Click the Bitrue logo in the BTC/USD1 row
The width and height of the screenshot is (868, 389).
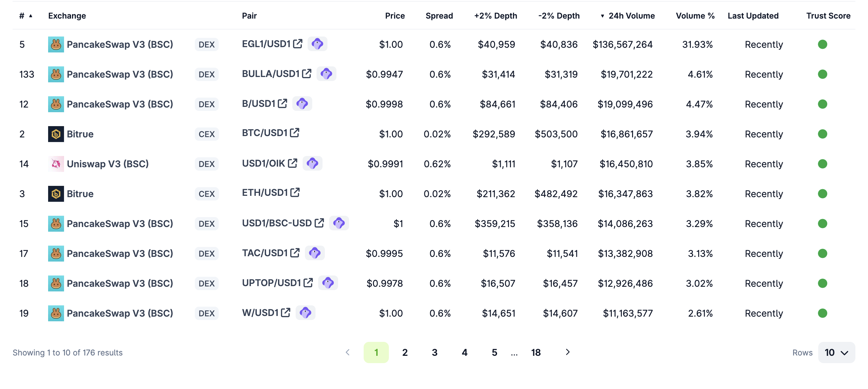pos(56,134)
